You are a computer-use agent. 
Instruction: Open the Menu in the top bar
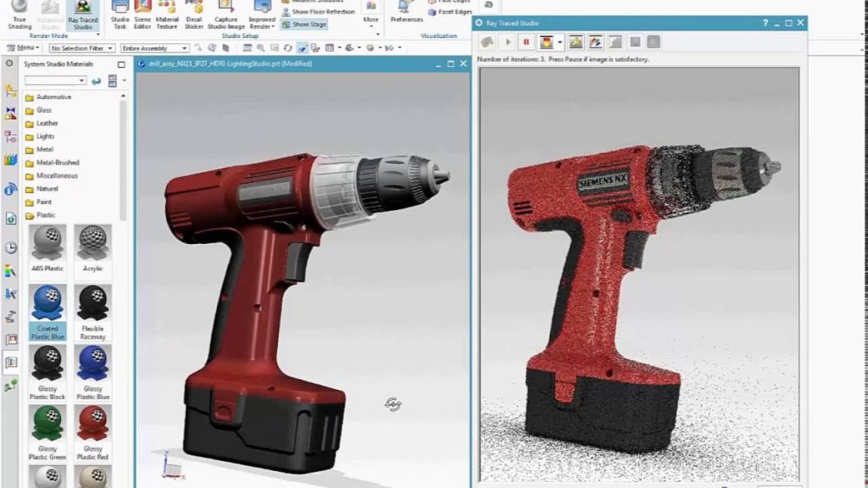tap(25, 47)
